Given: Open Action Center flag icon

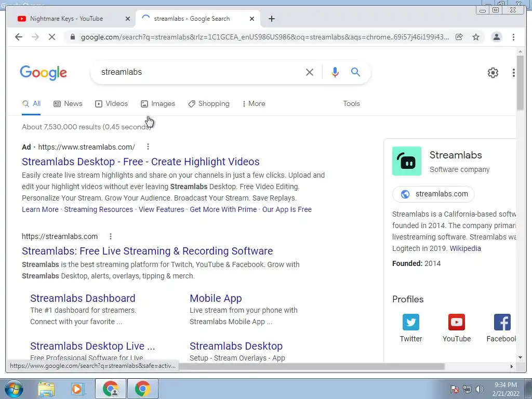Looking at the screenshot, I should point(455,389).
